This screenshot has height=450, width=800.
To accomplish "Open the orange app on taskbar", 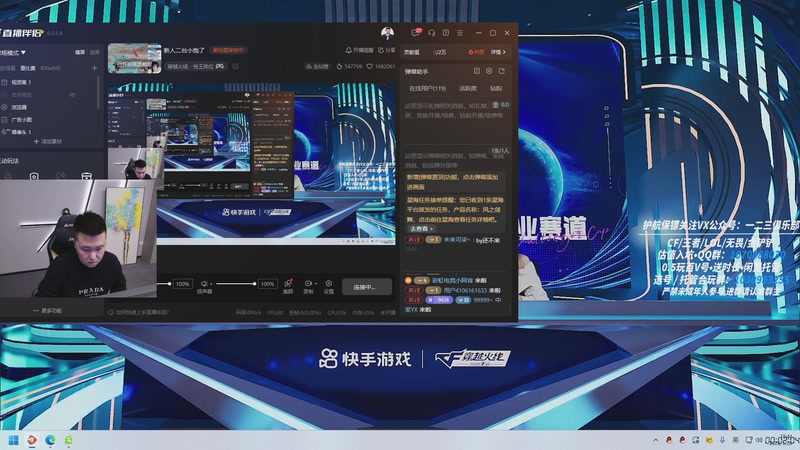I will (32, 440).
